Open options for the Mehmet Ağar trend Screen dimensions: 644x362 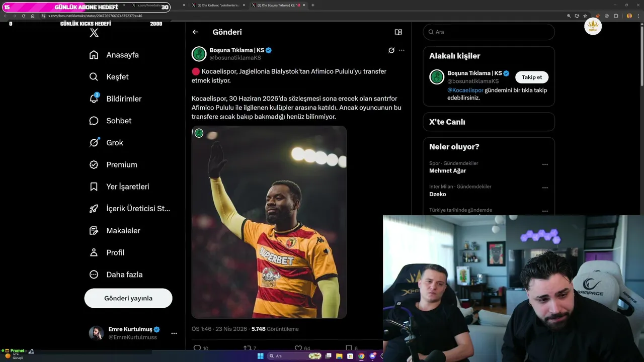pyautogui.click(x=545, y=164)
